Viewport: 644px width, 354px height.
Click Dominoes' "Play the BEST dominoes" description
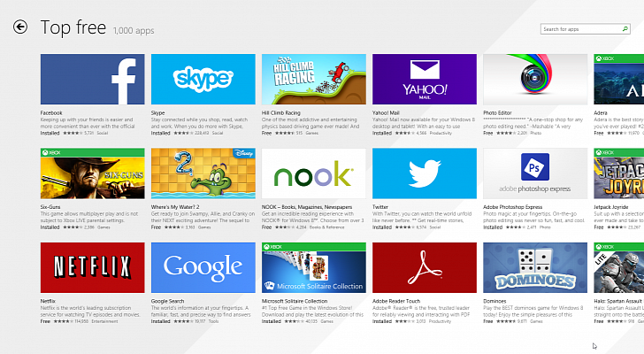533,311
